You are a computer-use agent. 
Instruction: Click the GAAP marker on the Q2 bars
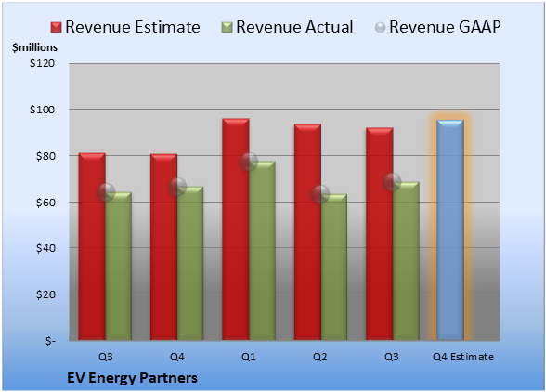[320, 194]
